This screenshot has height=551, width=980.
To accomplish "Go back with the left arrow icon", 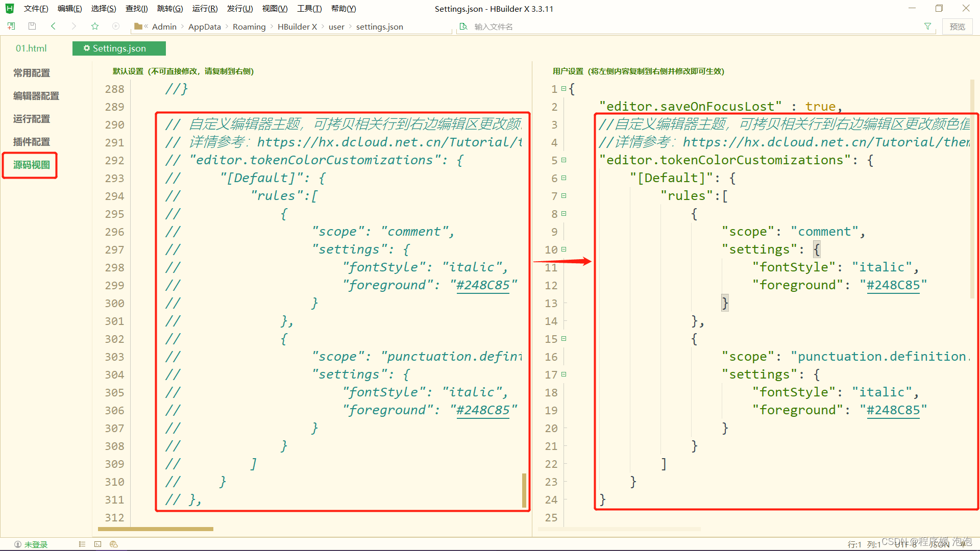I will point(53,26).
